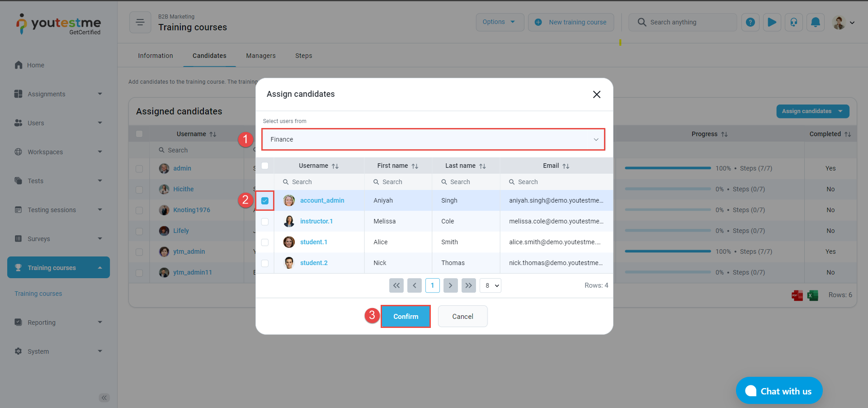Open the Assign candidates dropdown button
This screenshot has width=868, height=408.
[x=813, y=111]
